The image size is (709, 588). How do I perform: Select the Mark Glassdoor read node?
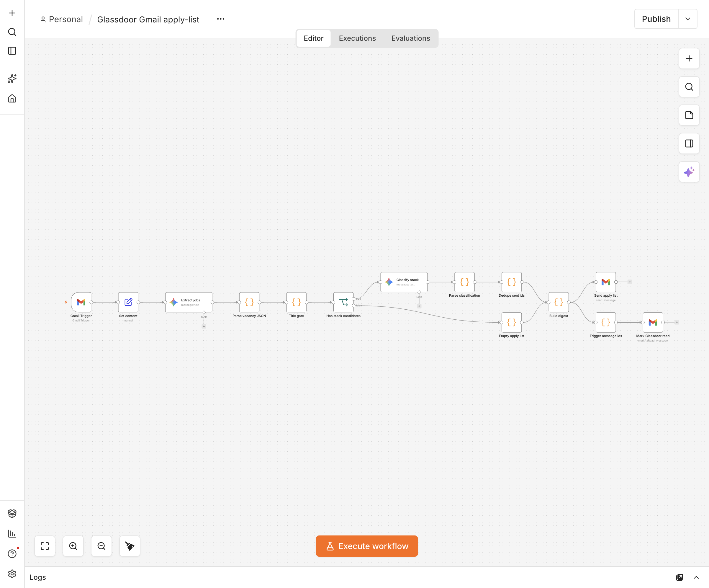pos(653,323)
